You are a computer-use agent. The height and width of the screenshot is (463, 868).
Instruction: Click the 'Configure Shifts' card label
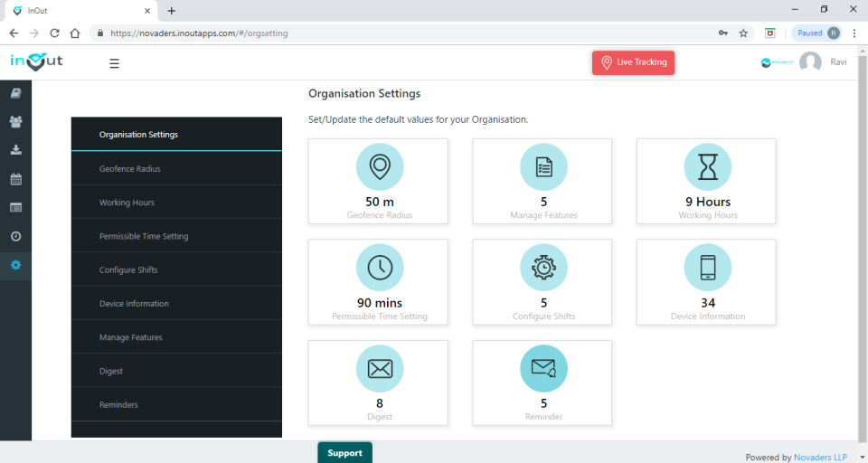[x=543, y=317]
